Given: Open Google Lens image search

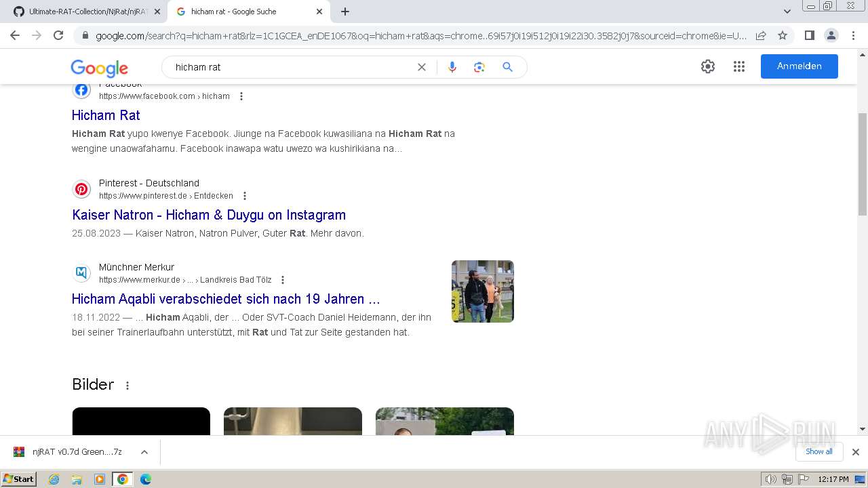Looking at the screenshot, I should (479, 67).
